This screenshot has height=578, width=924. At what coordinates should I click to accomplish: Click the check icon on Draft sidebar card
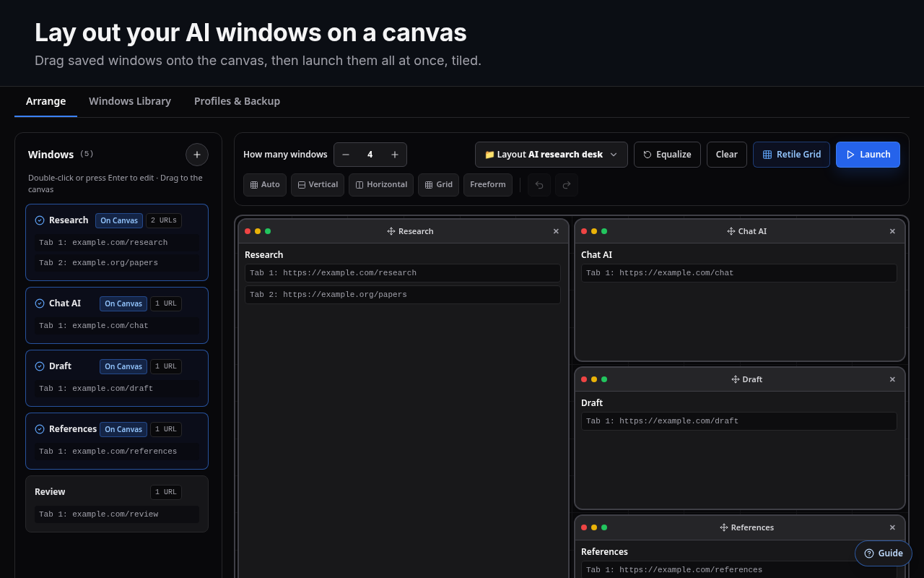pos(40,366)
